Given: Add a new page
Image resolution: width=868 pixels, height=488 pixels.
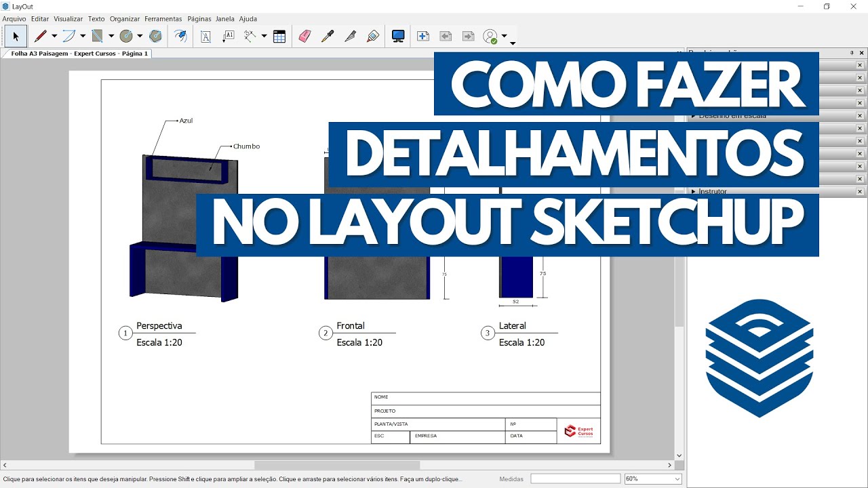Looking at the screenshot, I should click(423, 37).
